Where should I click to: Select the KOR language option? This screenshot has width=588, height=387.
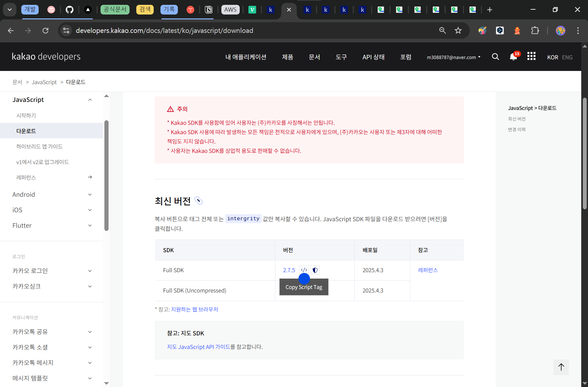tap(553, 57)
